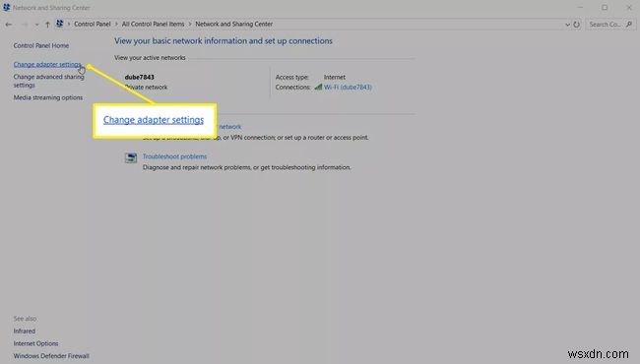Open Infrared under See also

(25, 331)
